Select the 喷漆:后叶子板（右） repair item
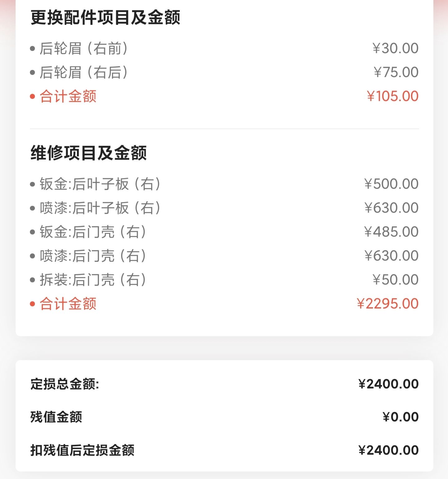Image resolution: width=448 pixels, height=479 pixels. point(100,208)
